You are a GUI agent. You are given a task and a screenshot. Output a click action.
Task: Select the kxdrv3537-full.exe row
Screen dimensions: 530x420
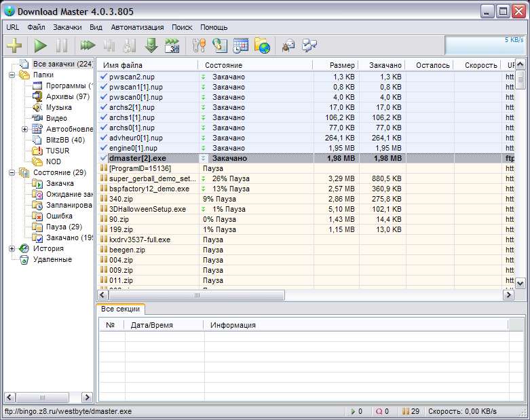pyautogui.click(x=306, y=240)
